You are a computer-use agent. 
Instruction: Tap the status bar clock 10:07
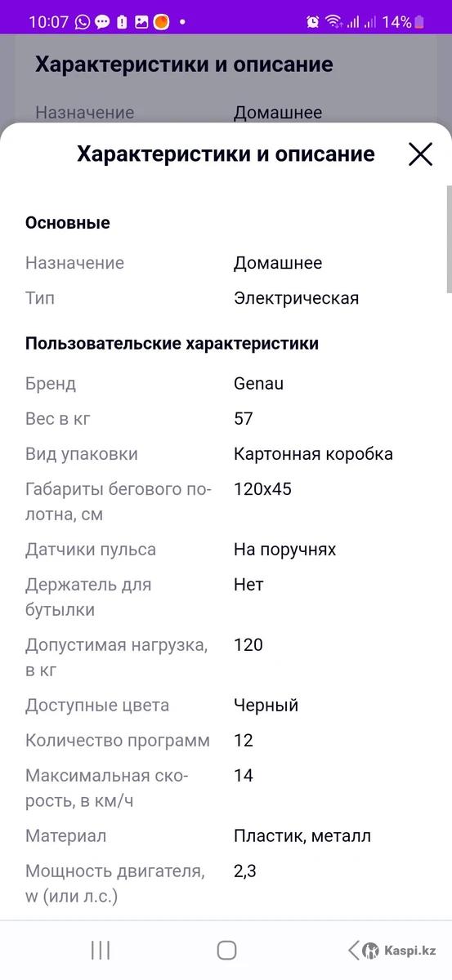48,22
